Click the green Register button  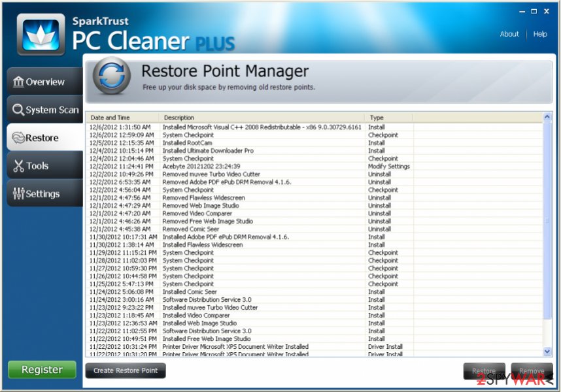tap(42, 370)
